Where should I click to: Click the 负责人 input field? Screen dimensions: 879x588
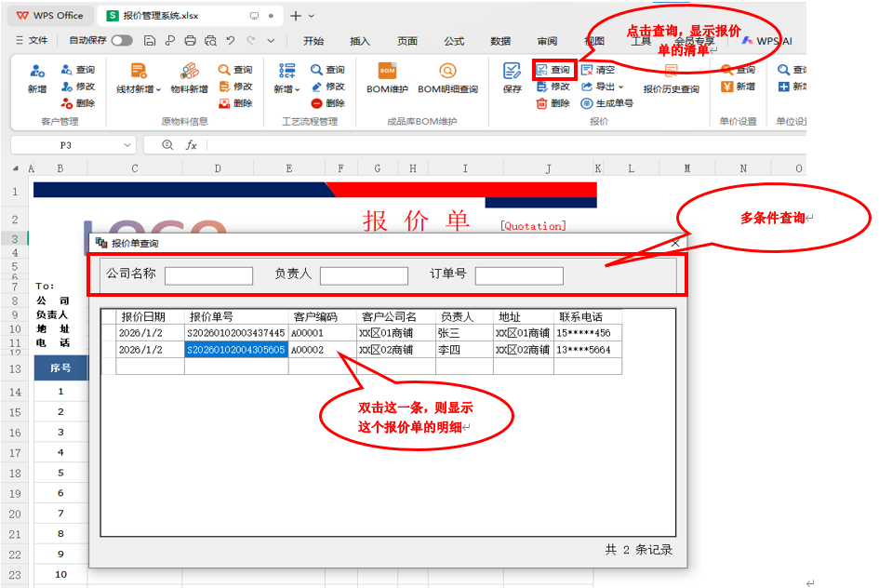[364, 275]
